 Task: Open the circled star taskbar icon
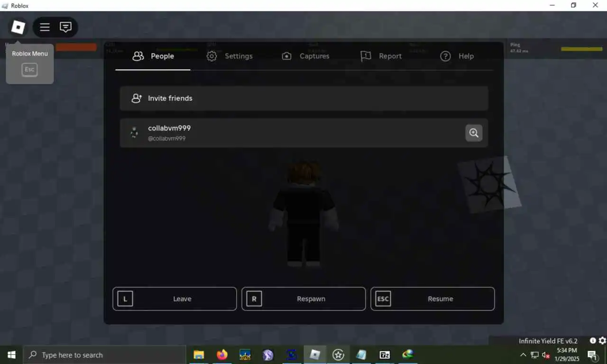click(338, 355)
